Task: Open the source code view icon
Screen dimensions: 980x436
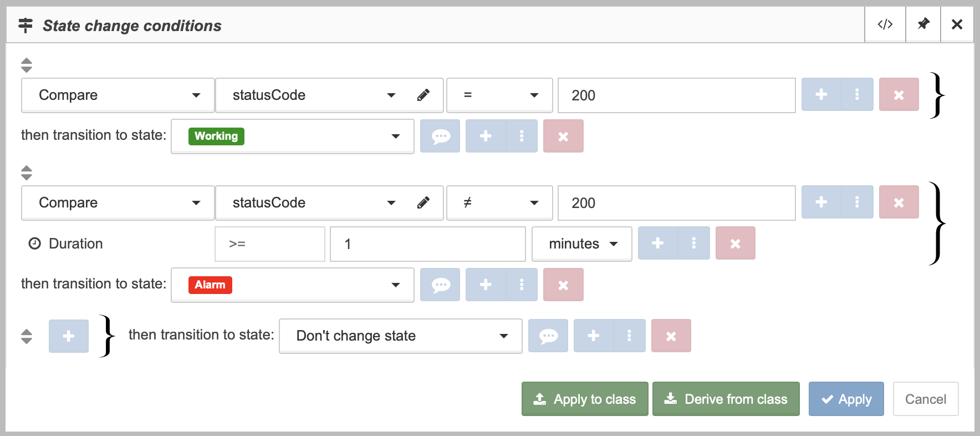Action: click(x=885, y=24)
